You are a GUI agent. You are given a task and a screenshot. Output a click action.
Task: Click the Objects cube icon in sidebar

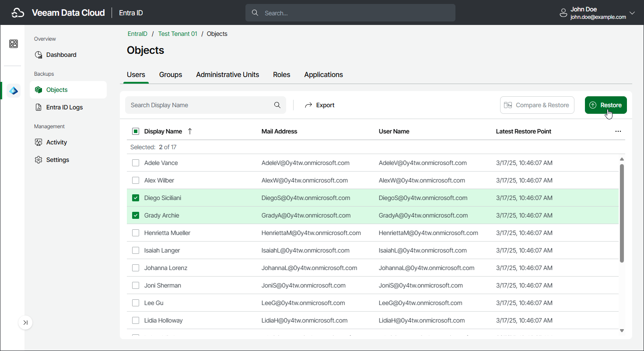pos(38,90)
